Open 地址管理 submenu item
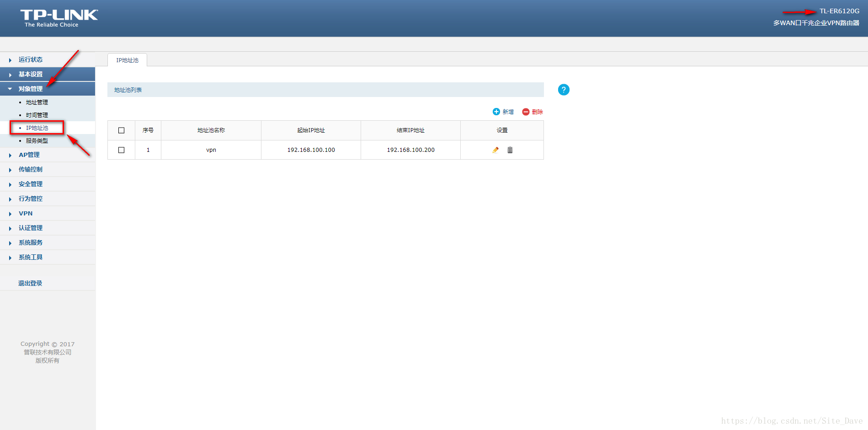 point(37,102)
